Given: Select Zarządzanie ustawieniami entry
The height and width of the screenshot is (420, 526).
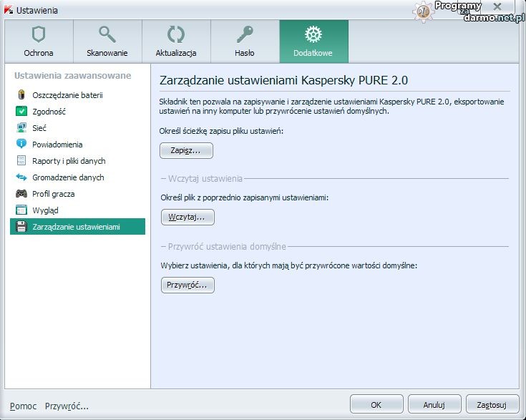Looking at the screenshot, I should [77, 226].
